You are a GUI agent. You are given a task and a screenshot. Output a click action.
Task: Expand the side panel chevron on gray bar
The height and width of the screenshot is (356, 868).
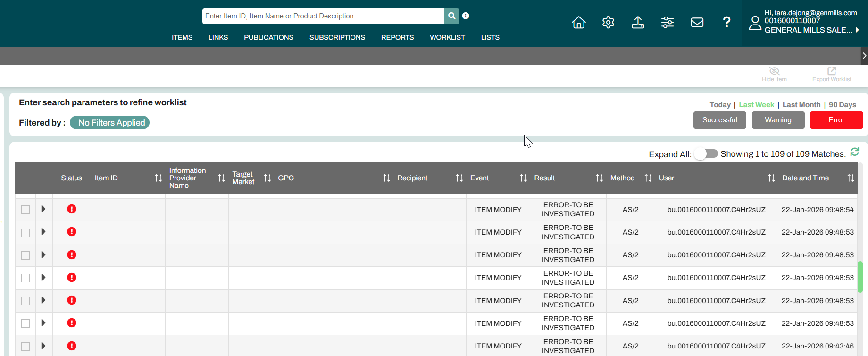(864, 56)
